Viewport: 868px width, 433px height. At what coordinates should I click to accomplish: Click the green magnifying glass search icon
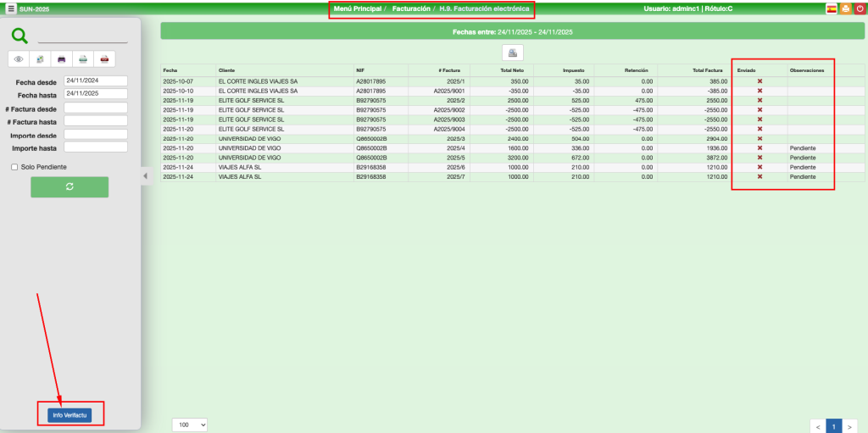(19, 36)
